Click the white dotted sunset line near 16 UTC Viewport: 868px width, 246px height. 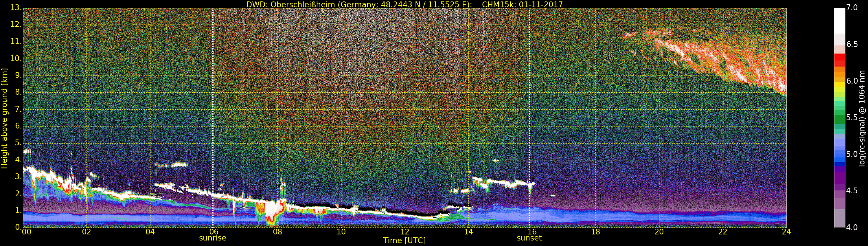click(529, 101)
